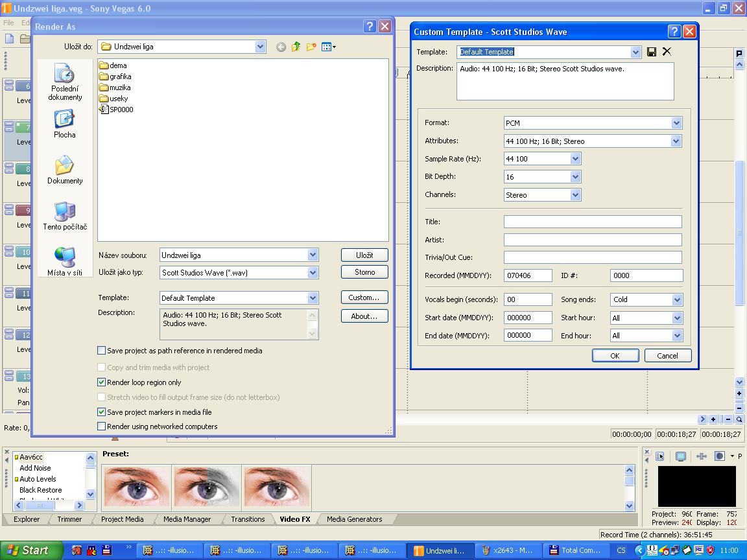
Task: Open the Start hour dropdown
Action: click(x=677, y=318)
